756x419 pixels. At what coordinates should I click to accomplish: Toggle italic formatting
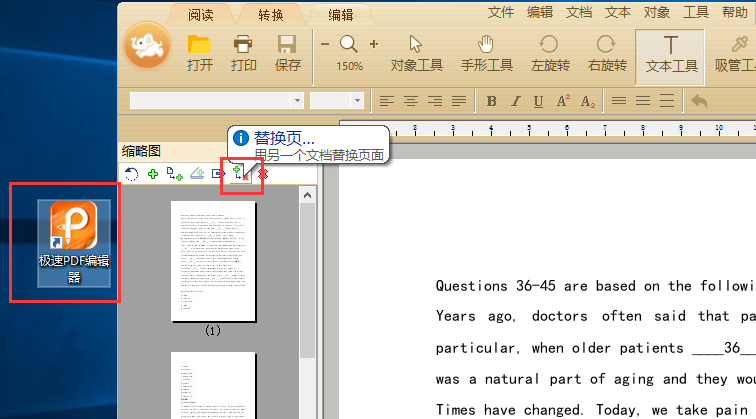tap(515, 101)
